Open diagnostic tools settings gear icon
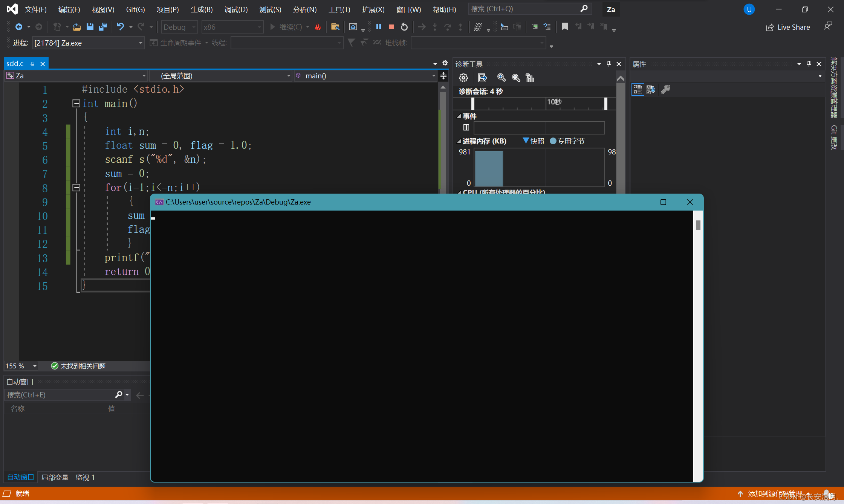 coord(463,78)
